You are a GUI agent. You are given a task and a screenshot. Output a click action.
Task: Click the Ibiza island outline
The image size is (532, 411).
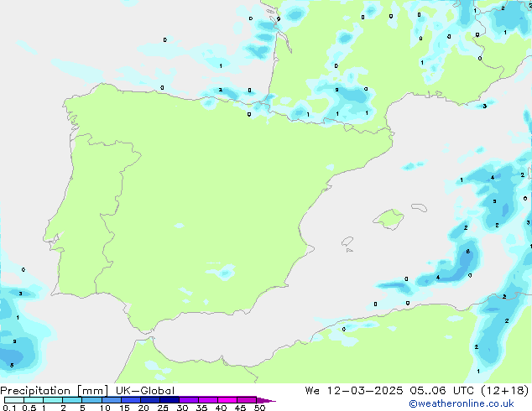click(347, 242)
